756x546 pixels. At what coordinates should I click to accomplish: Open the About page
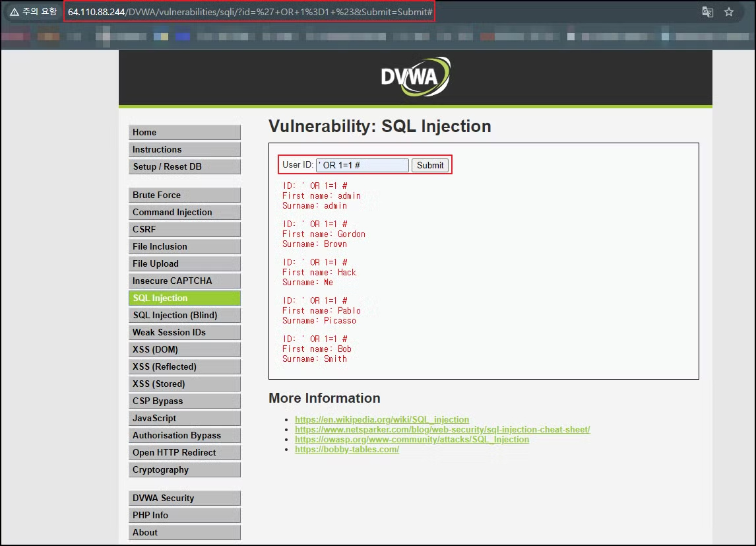click(185, 533)
